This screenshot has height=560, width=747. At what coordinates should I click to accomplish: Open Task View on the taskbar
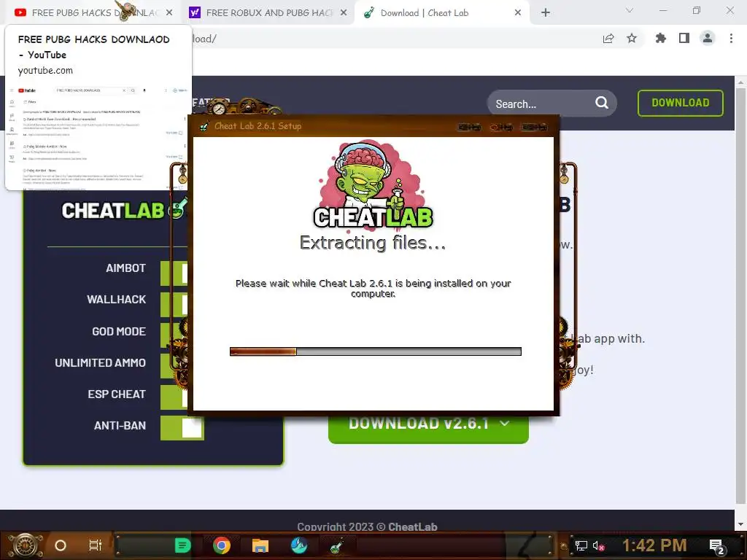click(x=96, y=545)
